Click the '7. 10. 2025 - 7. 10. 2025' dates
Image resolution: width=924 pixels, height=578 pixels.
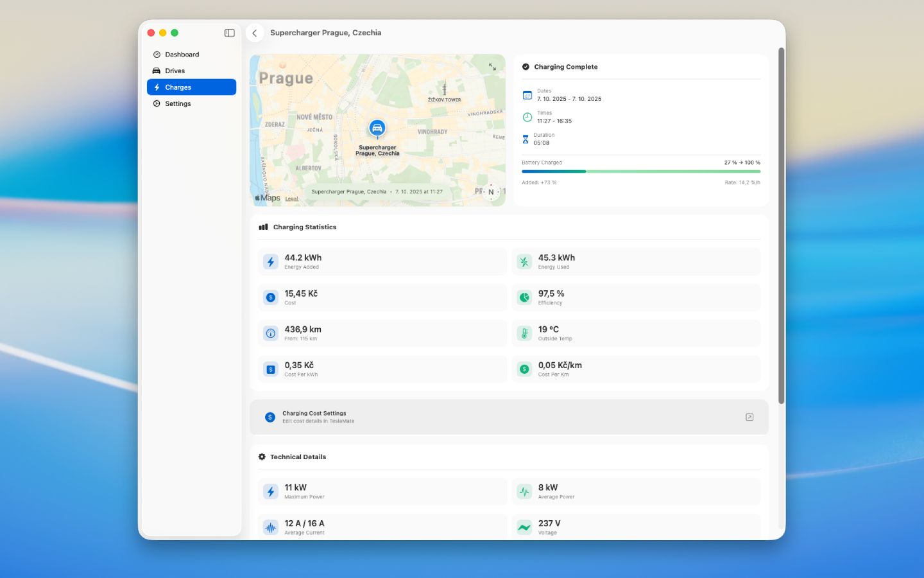point(569,99)
